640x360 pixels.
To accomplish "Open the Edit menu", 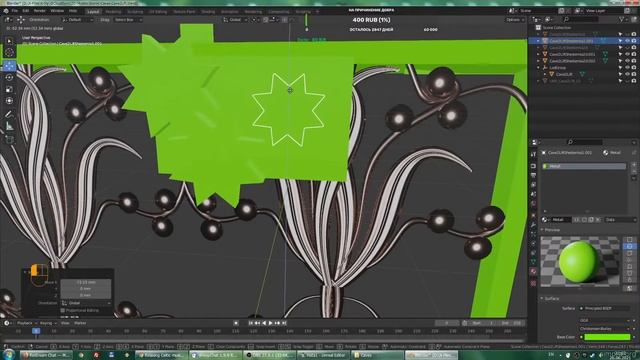I will point(26,11).
